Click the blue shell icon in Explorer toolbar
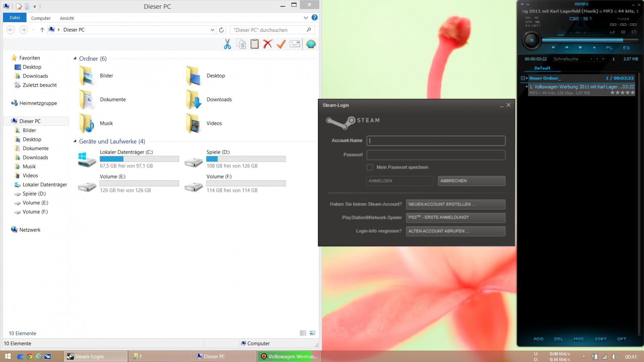 click(311, 44)
